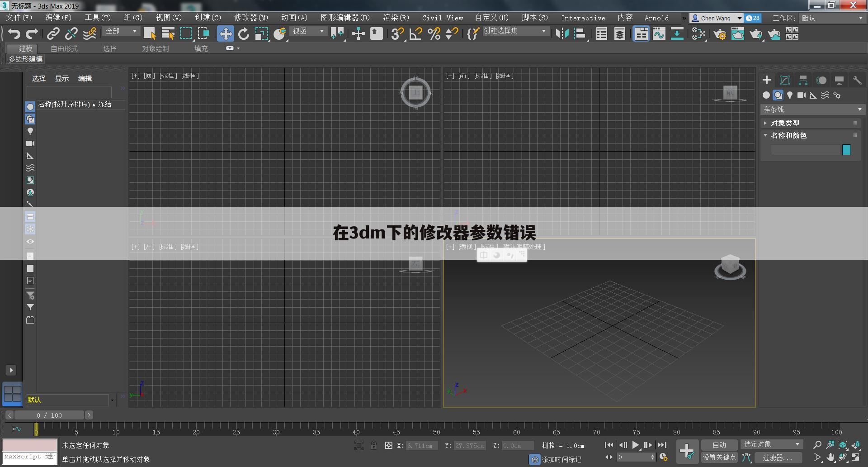Open Select by Name list icon

(168, 33)
